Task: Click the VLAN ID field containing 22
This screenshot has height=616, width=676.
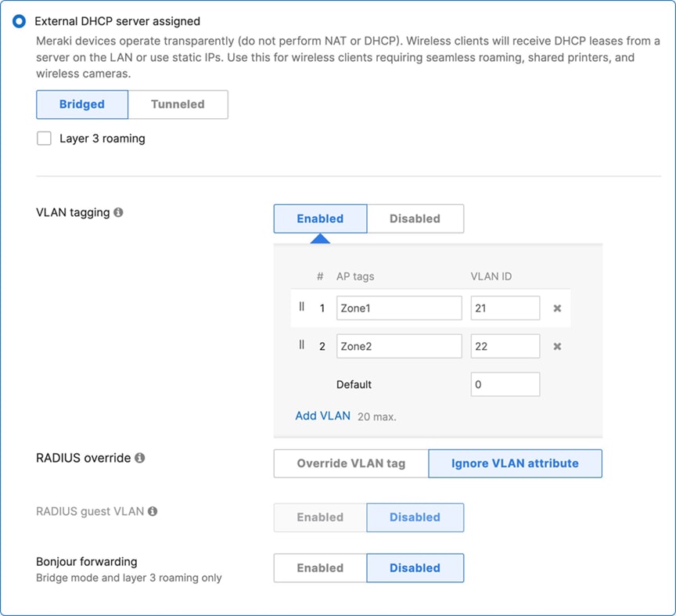Action: pyautogui.click(x=505, y=346)
